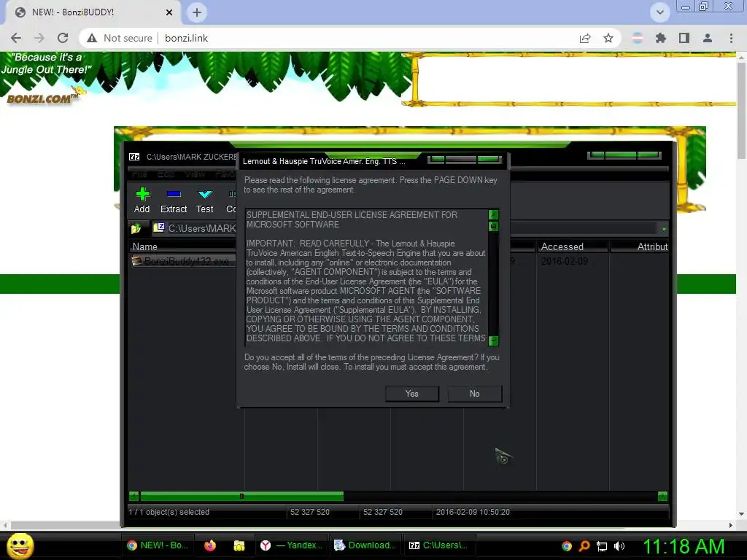Click the license text scrollbar thumb
The height and width of the screenshot is (560, 747).
[x=494, y=226]
